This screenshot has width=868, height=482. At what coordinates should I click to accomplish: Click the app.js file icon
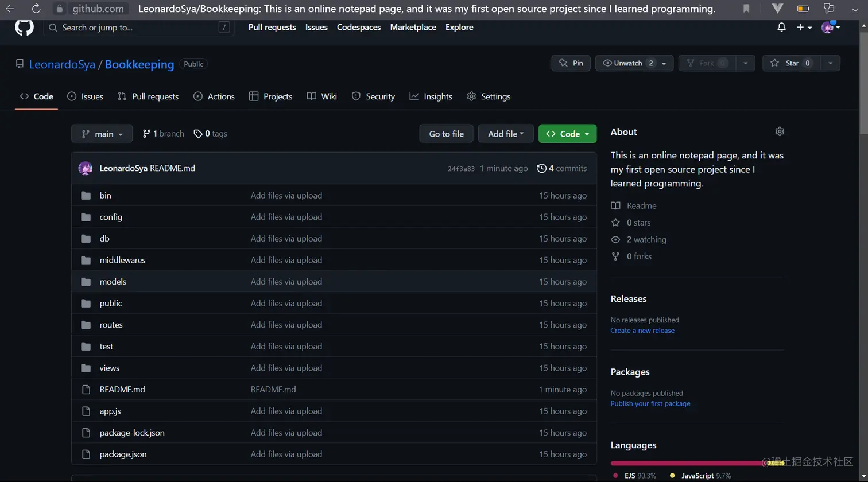coord(86,411)
